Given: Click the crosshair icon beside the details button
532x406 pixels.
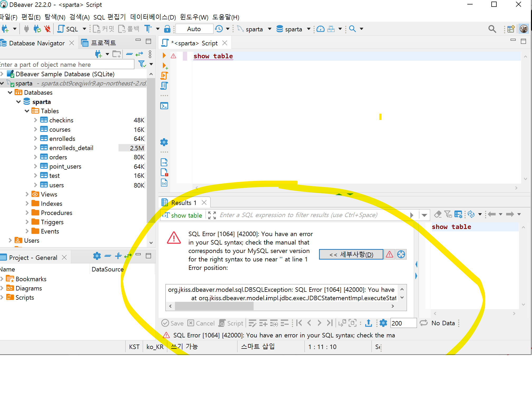Looking at the screenshot, I should [401, 254].
